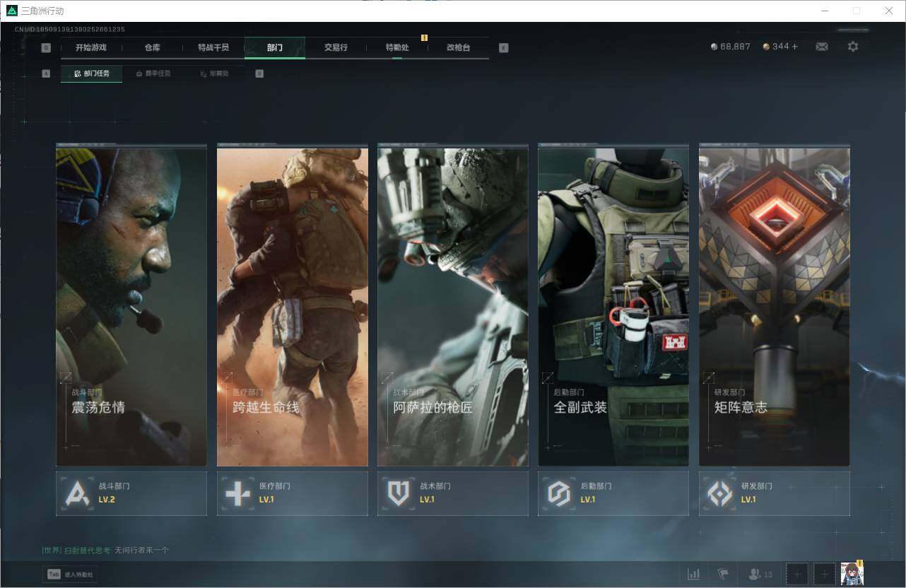The width and height of the screenshot is (906, 588).
Task: Open the 赛季任务 sub-tab
Action: pos(153,73)
